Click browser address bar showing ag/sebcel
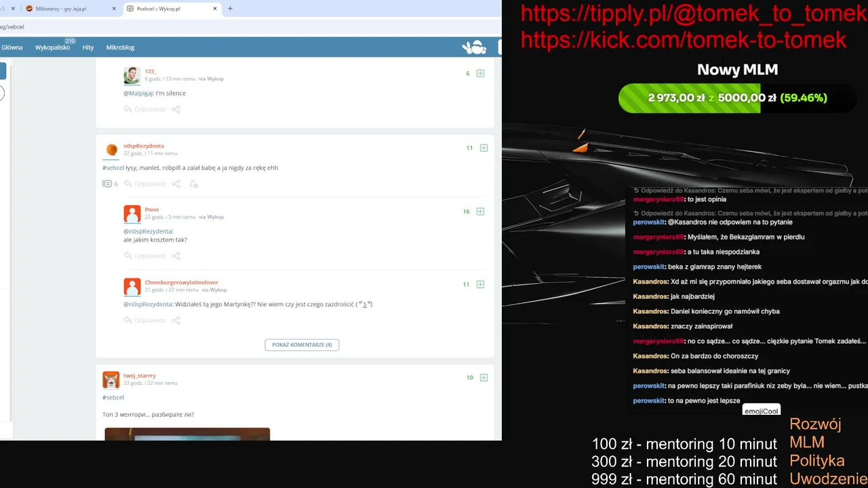This screenshot has width=868, height=488. pyautogui.click(x=251, y=26)
